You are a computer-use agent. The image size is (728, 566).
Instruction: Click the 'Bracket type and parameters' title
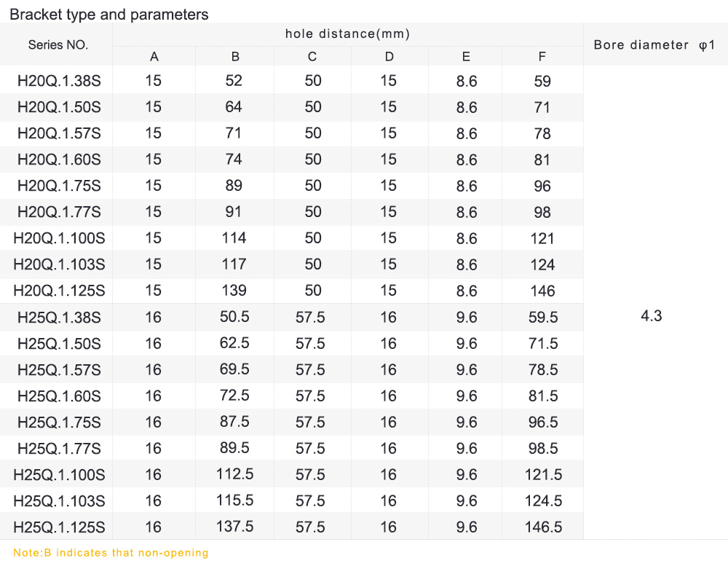pyautogui.click(x=109, y=14)
